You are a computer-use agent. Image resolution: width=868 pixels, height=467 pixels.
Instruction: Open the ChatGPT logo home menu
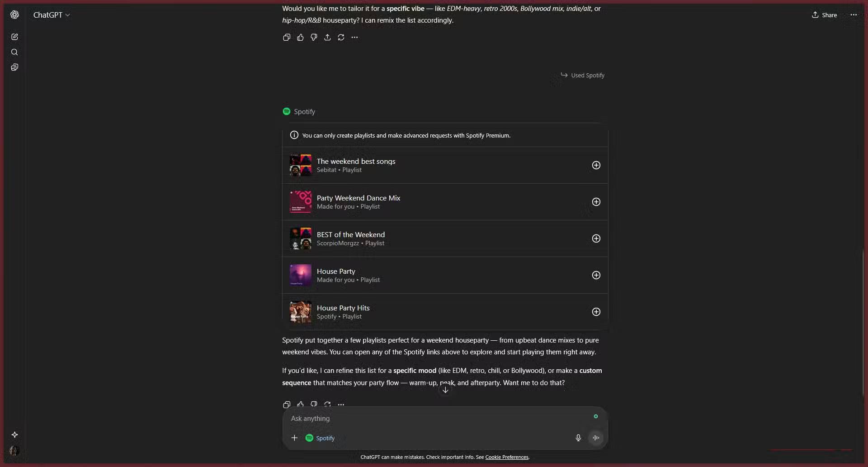tap(15, 14)
